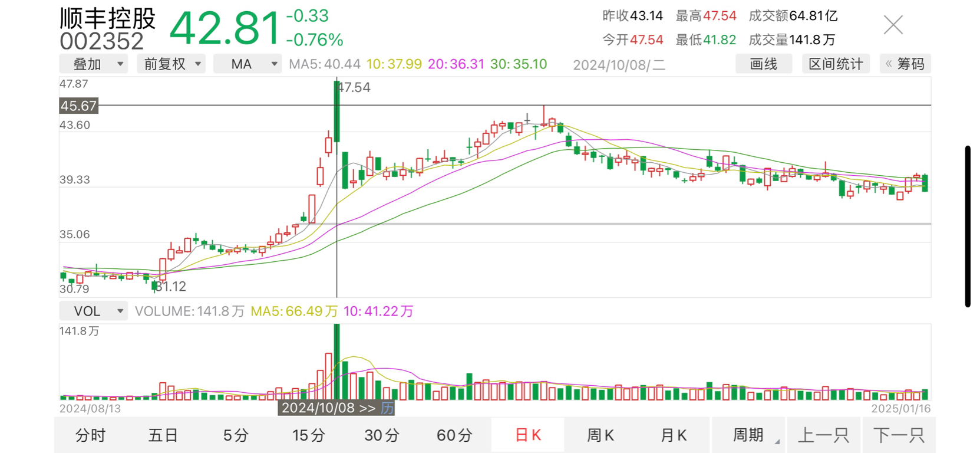Open the 历 history link beside 2024/10/08
This screenshot has height=453, width=980.
[387, 408]
